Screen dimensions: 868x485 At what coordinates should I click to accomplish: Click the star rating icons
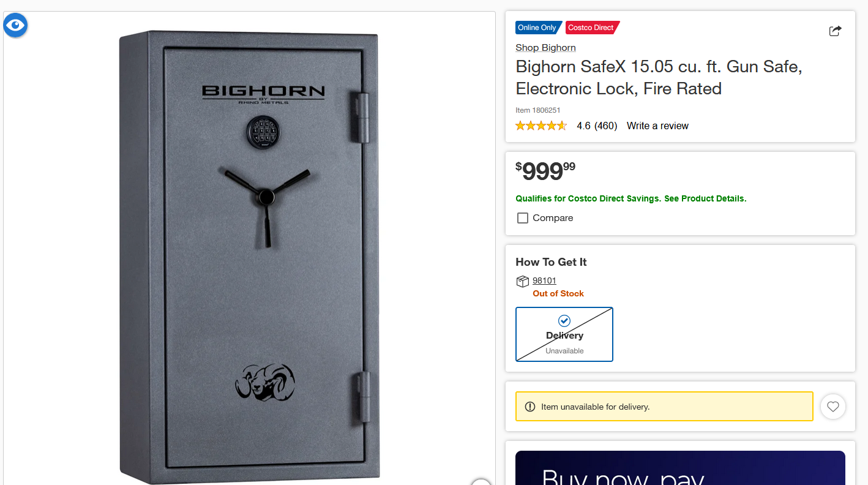541,126
